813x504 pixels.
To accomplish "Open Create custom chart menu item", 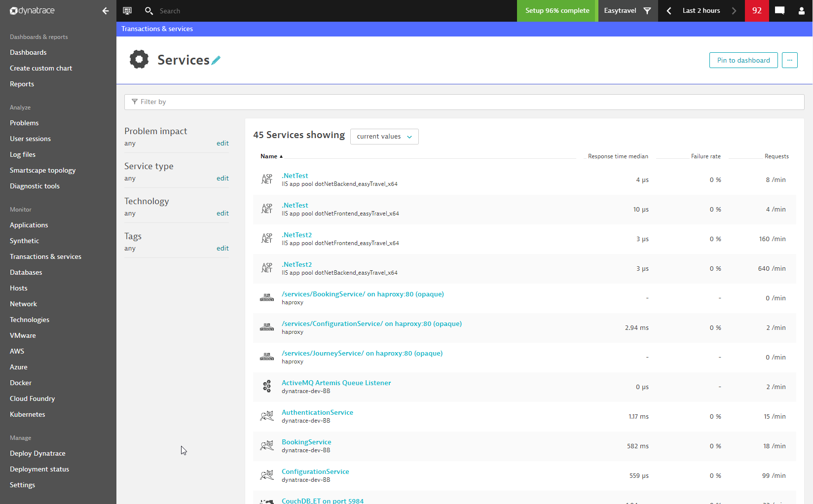I will tap(41, 68).
